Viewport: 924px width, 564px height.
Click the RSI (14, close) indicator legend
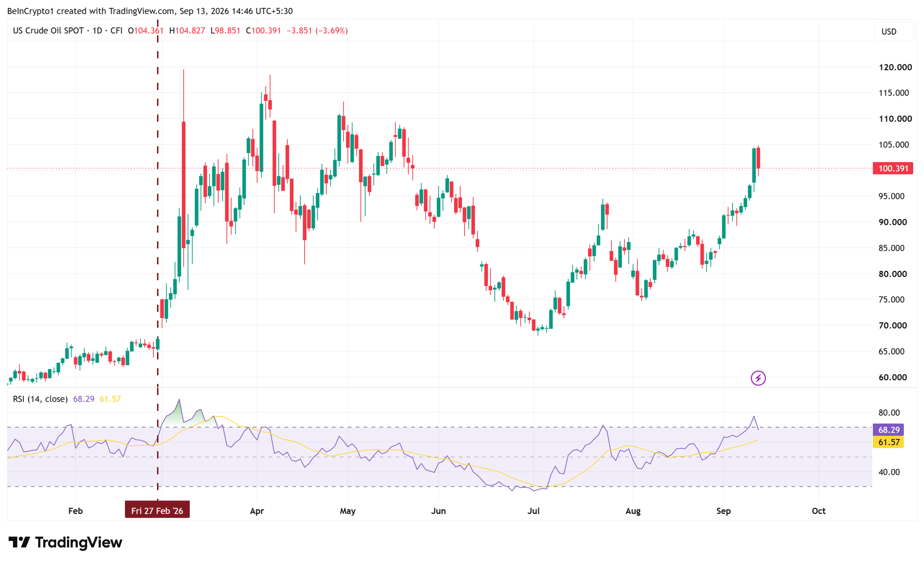[x=40, y=399]
